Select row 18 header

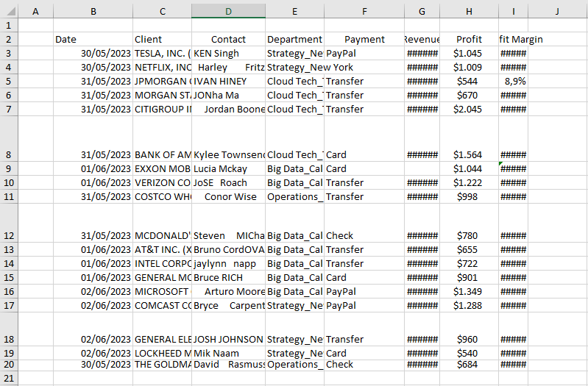(x=9, y=329)
